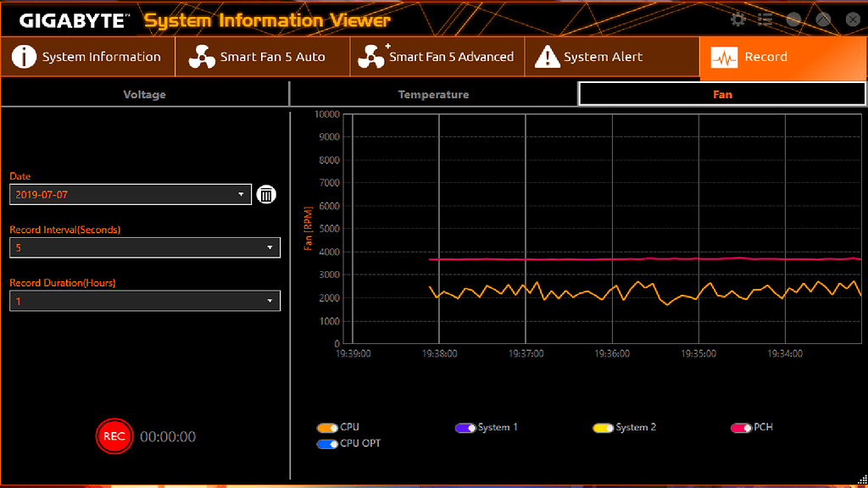Click the System Alert warning triangle icon

coord(548,57)
